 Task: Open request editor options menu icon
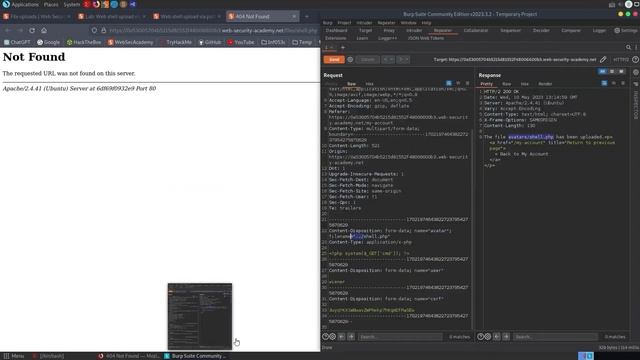click(467, 83)
